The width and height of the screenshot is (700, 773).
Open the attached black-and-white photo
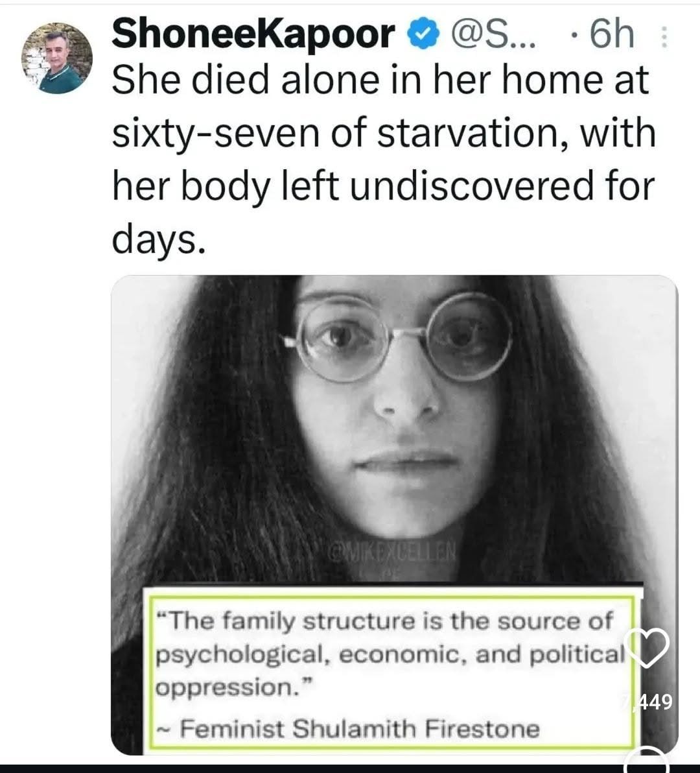394,515
